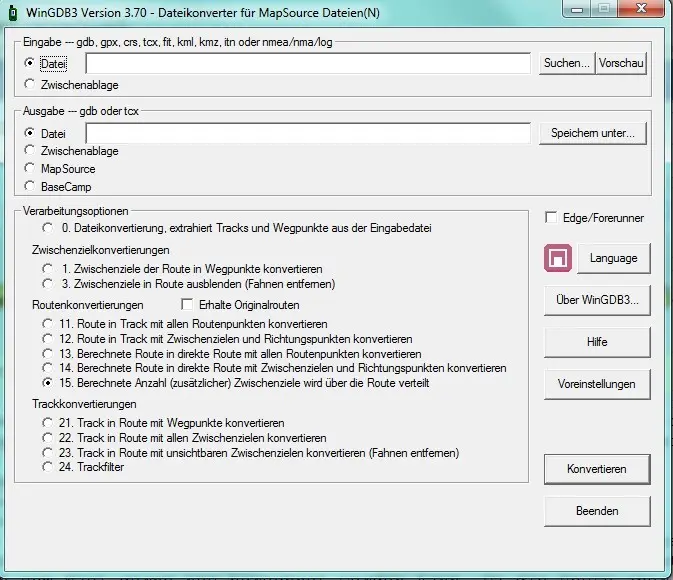Select option 24 Trackfilter
Image resolution: width=673 pixels, height=580 pixels.
tap(47, 467)
